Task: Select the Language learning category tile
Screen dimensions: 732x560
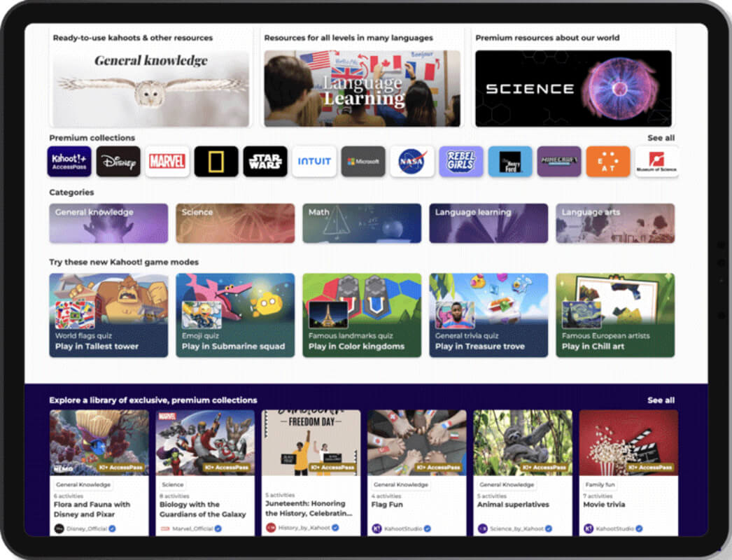Action: pyautogui.click(x=488, y=223)
